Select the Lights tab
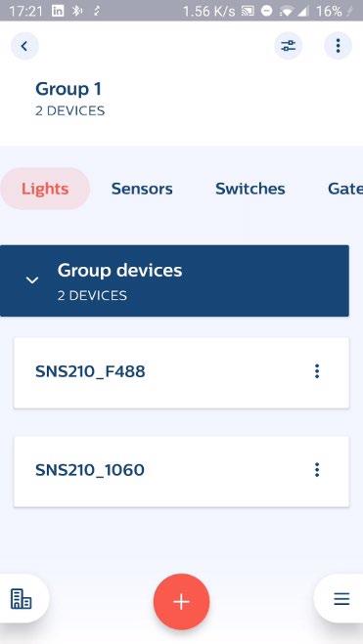The width and height of the screenshot is (363, 644). click(45, 189)
